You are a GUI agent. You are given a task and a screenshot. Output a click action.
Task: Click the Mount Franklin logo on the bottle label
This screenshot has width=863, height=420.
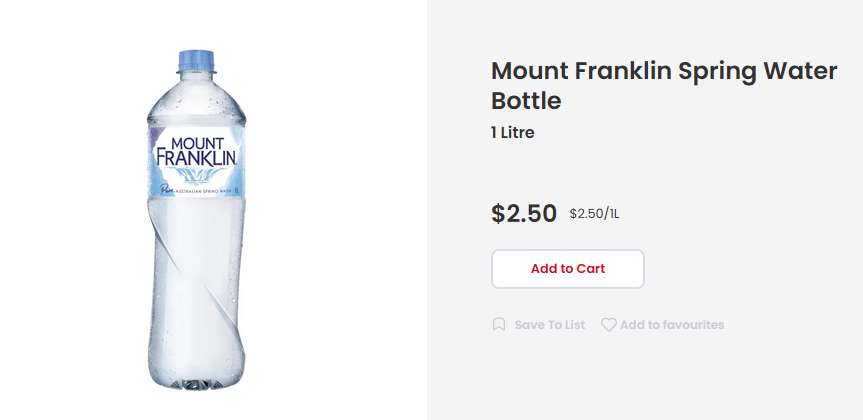[x=196, y=149]
